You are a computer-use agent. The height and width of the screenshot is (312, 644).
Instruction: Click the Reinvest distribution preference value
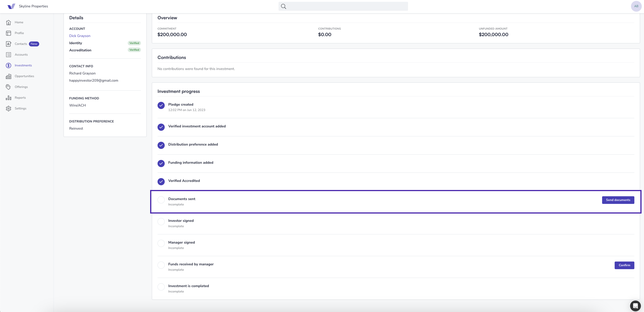76,128
